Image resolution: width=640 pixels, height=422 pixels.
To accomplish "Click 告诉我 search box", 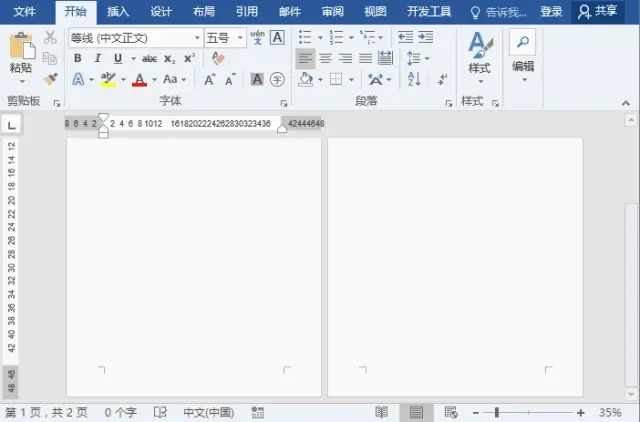I will pos(499,12).
